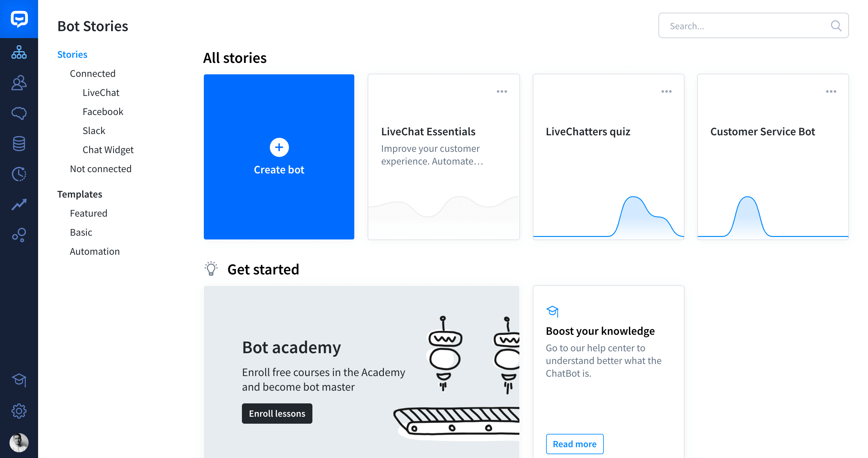
Task: Expand the Not connected stories section
Action: (100, 168)
